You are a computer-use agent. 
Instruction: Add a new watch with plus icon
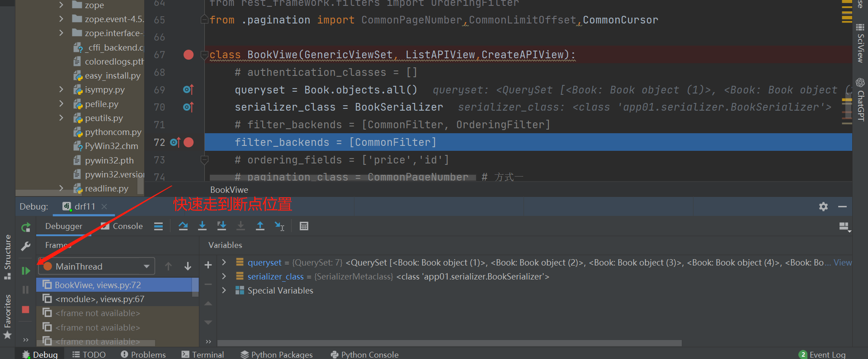(208, 265)
